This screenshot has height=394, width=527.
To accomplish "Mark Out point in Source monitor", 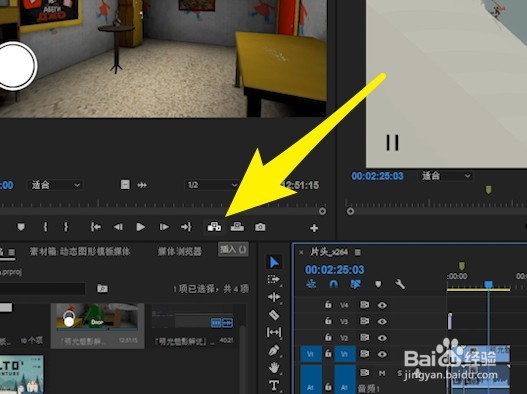I will pos(66,227).
